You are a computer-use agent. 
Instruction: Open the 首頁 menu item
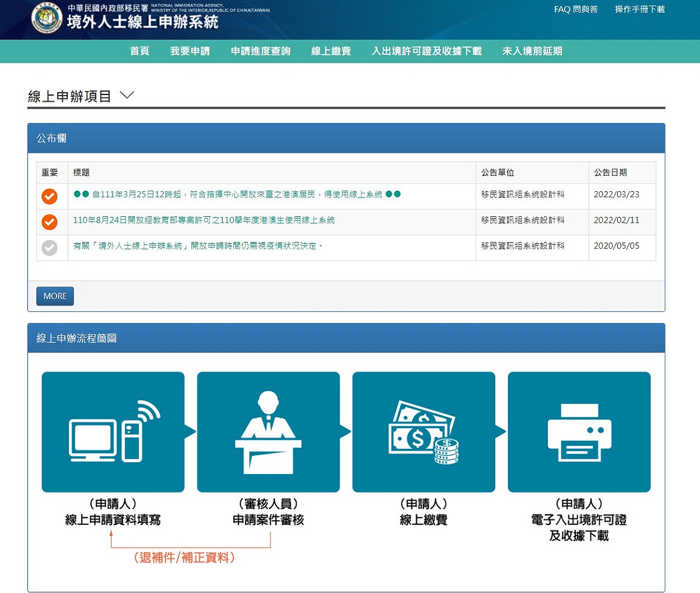tap(139, 51)
